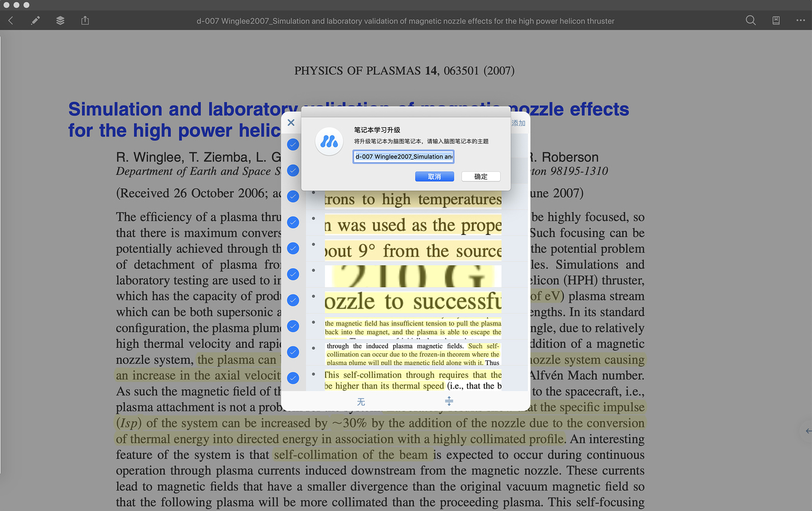
Task: Click the collapse arrow at right screen edge
Action: coord(807,430)
